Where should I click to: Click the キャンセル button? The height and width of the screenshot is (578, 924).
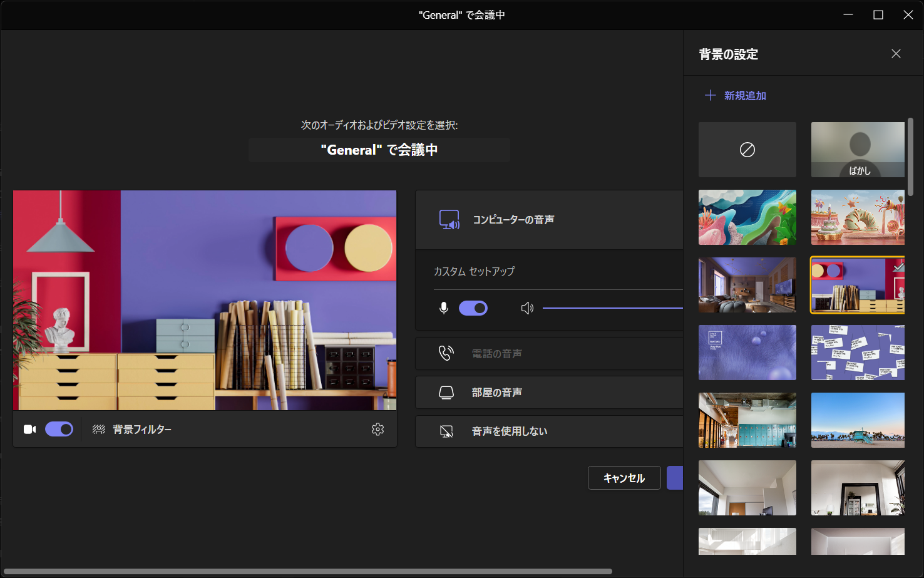pos(624,477)
